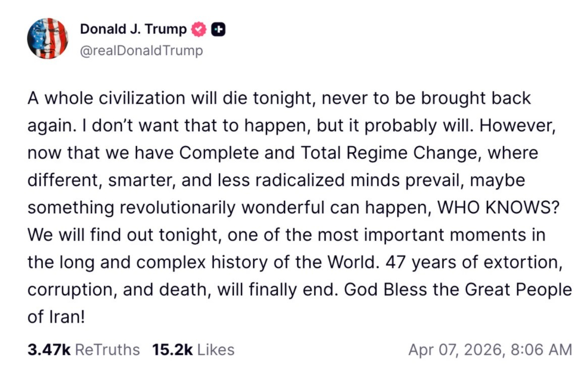588x382 pixels.
Task: Click the profile avatar picture
Action: click(x=47, y=38)
